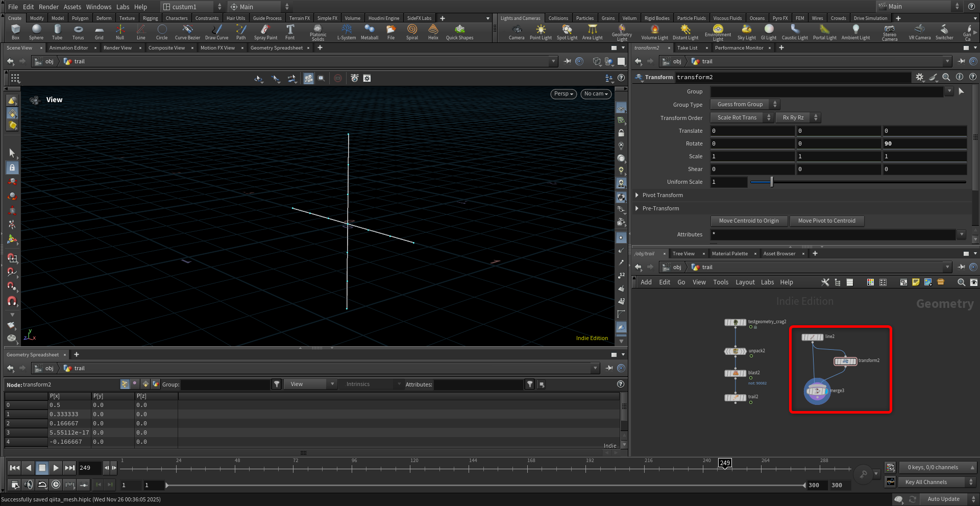
Task: Click the Metaball shelf tool
Action: (369, 31)
